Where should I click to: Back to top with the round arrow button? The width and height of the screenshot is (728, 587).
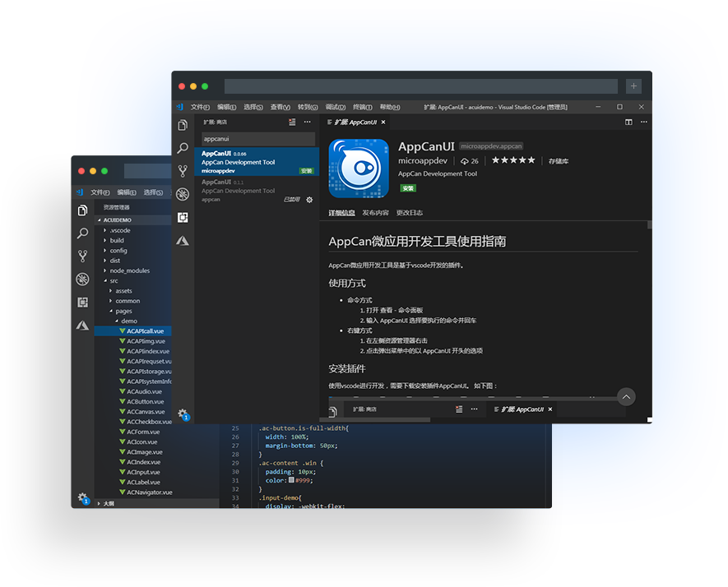click(626, 397)
